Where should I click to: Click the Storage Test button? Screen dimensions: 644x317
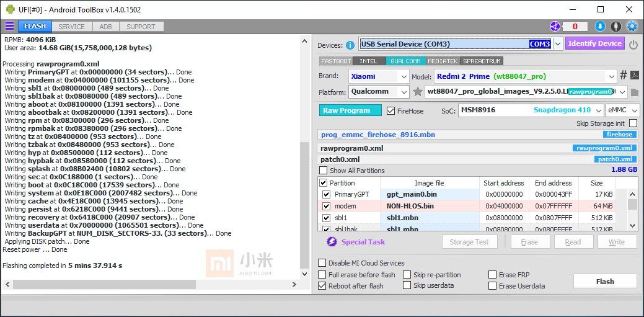point(470,242)
